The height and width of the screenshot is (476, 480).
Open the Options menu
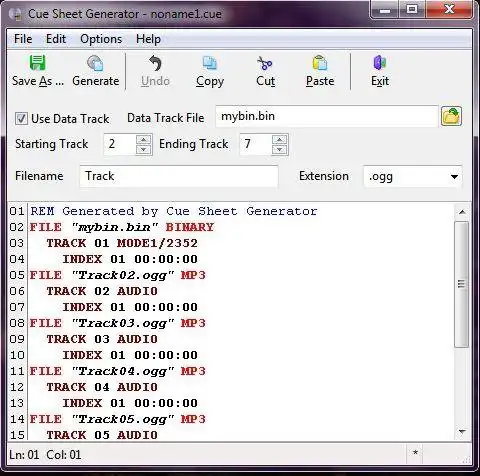101,39
